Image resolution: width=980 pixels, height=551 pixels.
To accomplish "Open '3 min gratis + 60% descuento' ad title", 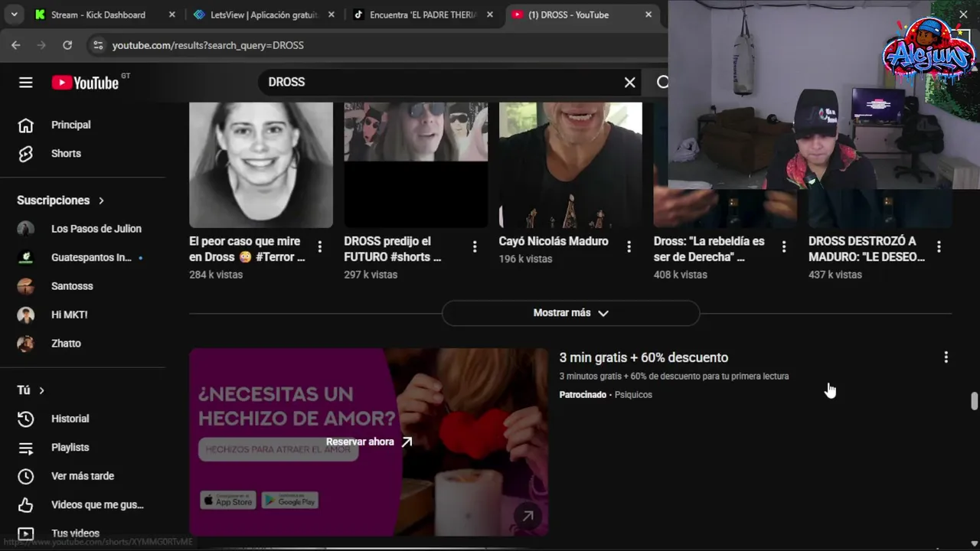I will pos(644,357).
